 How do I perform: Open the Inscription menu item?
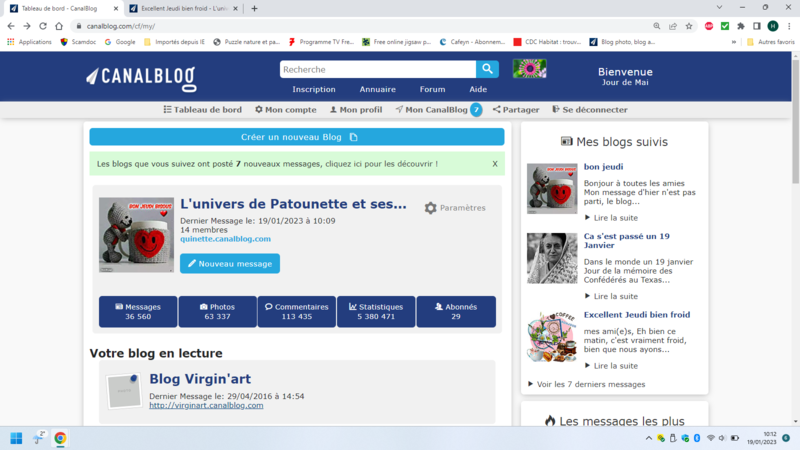click(x=314, y=89)
